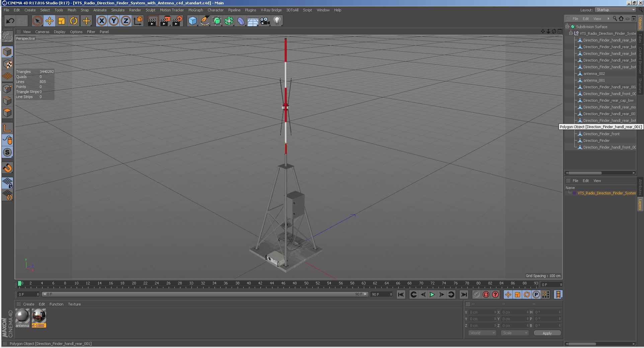Select antenna_002 object in tree
This screenshot has height=348, width=644.
click(x=594, y=74)
